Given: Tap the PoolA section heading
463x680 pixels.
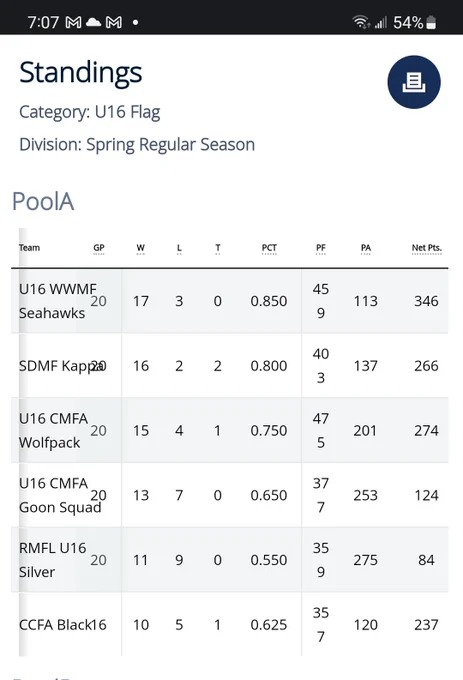Looking at the screenshot, I should [x=43, y=202].
